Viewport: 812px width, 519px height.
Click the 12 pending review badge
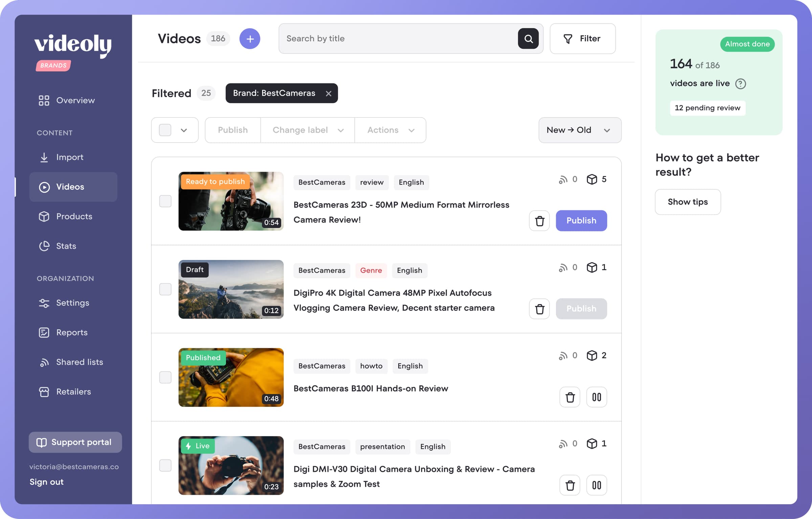click(707, 108)
